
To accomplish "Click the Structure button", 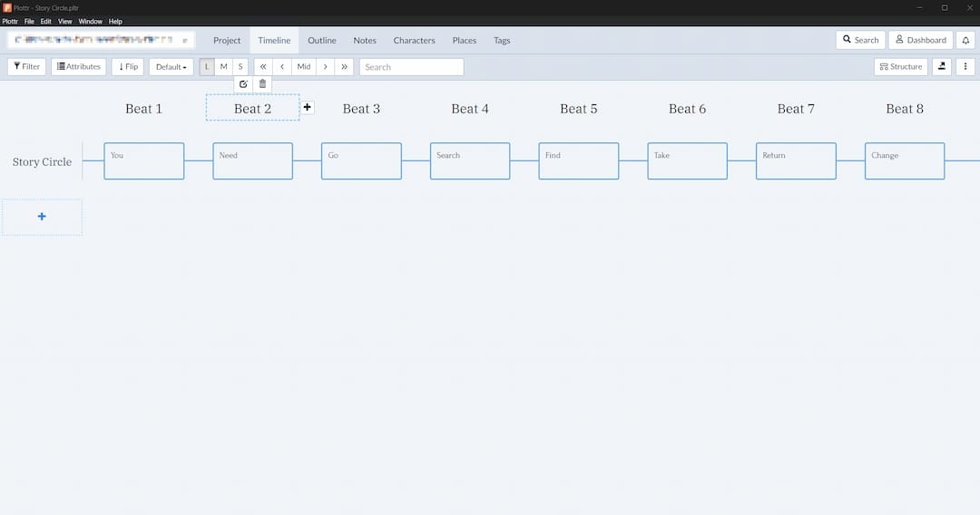I will click(x=900, y=67).
